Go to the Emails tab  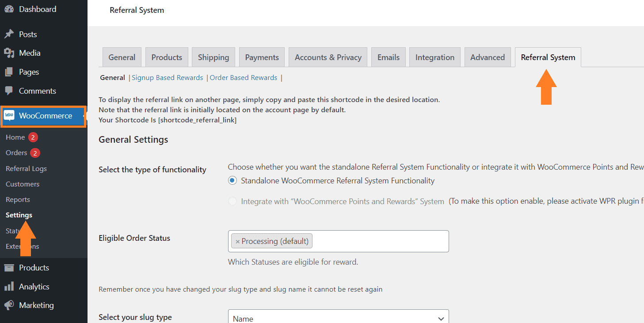tap(389, 57)
